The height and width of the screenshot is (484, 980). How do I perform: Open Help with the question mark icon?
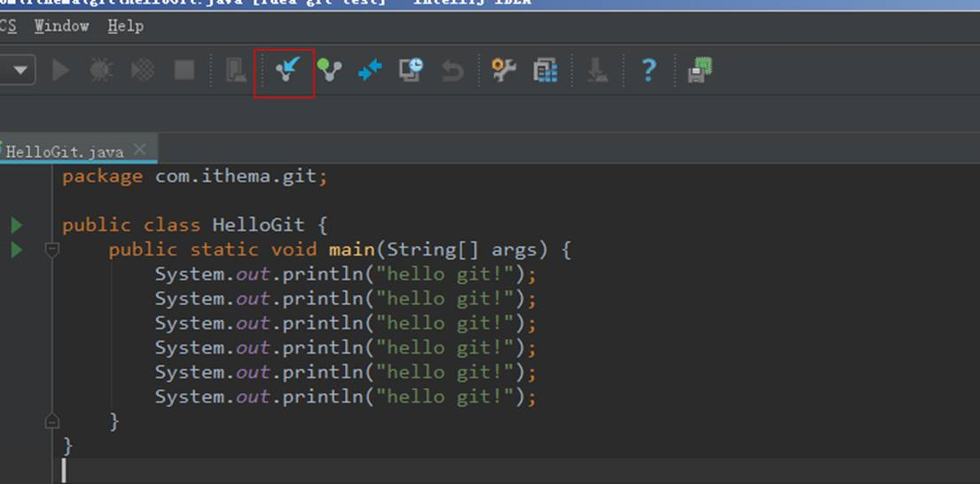(x=649, y=70)
